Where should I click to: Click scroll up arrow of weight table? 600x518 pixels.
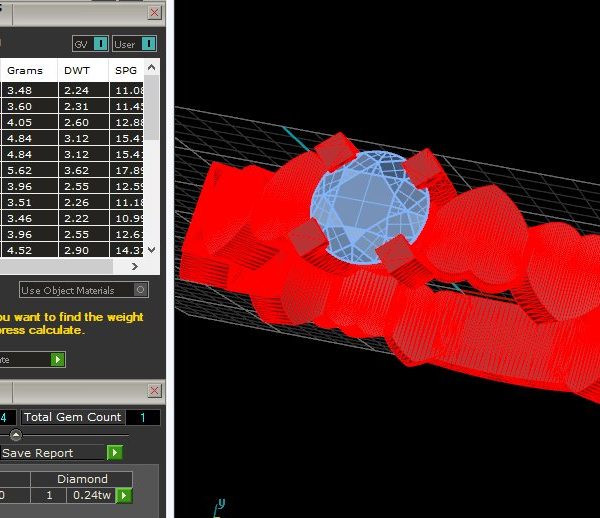point(152,68)
